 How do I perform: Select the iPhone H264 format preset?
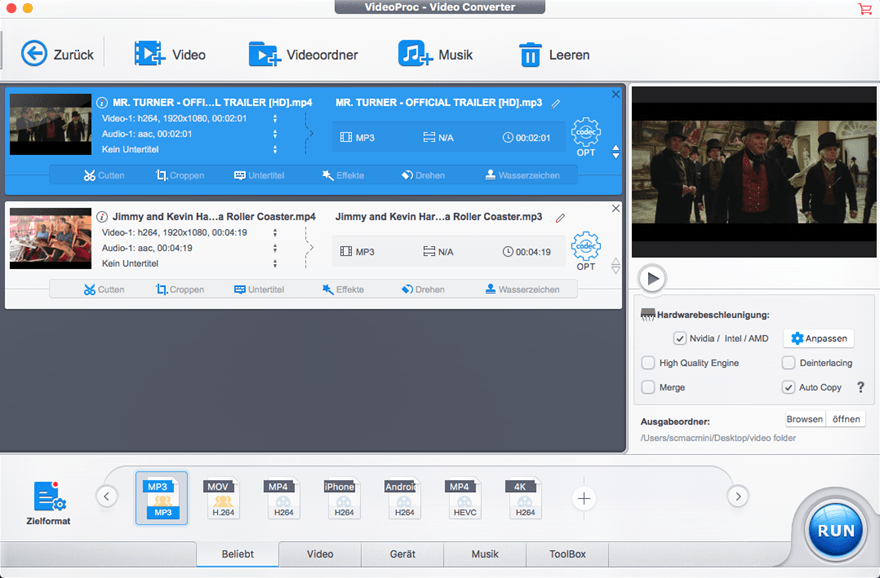click(x=343, y=498)
